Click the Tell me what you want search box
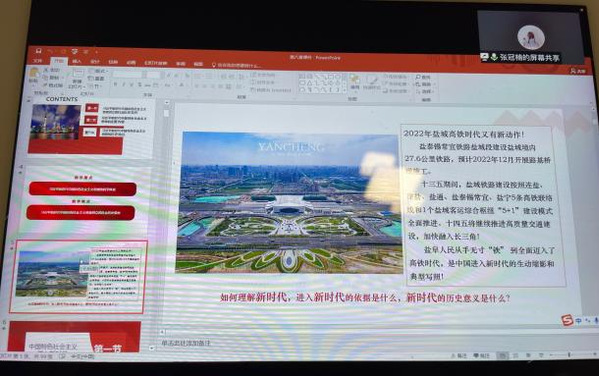Image resolution: width=599 pixels, height=376 pixels. [236, 65]
